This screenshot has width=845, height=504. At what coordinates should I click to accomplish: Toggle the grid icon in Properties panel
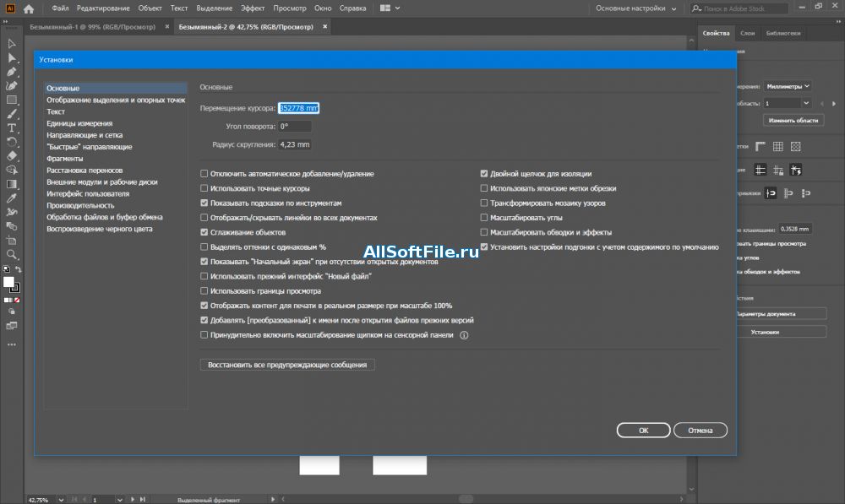[777, 147]
